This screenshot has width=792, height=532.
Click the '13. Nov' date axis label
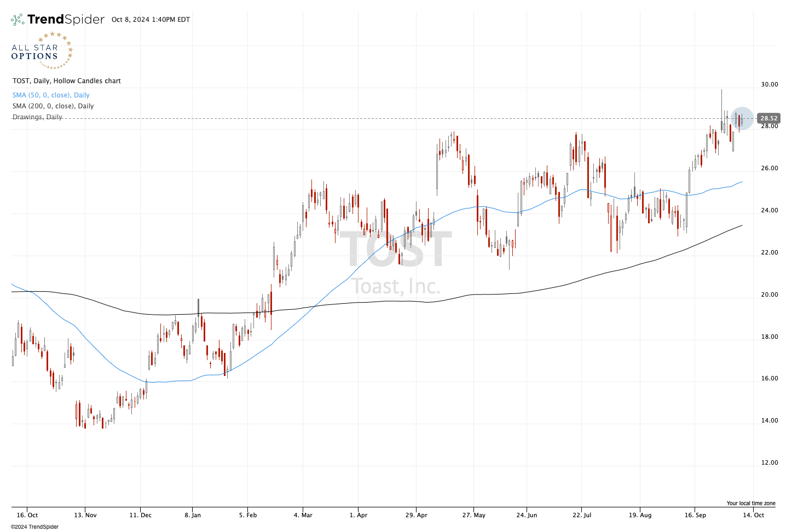click(85, 515)
